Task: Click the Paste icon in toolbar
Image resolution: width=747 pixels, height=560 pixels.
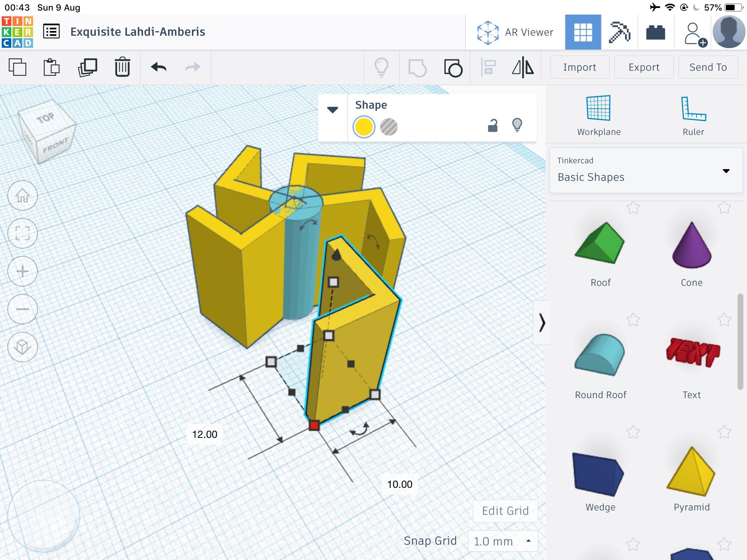Action: 51,67
